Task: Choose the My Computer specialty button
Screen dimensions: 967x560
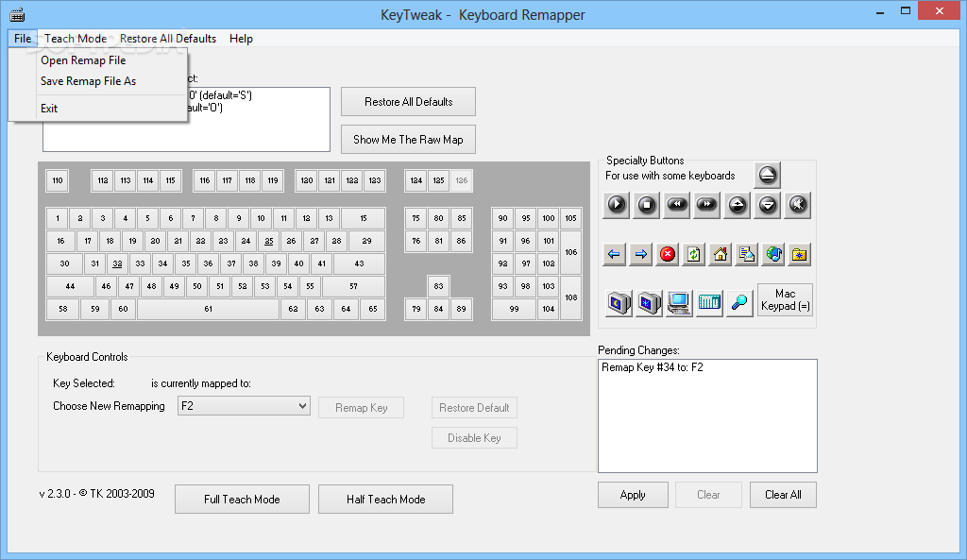Action: pos(679,303)
